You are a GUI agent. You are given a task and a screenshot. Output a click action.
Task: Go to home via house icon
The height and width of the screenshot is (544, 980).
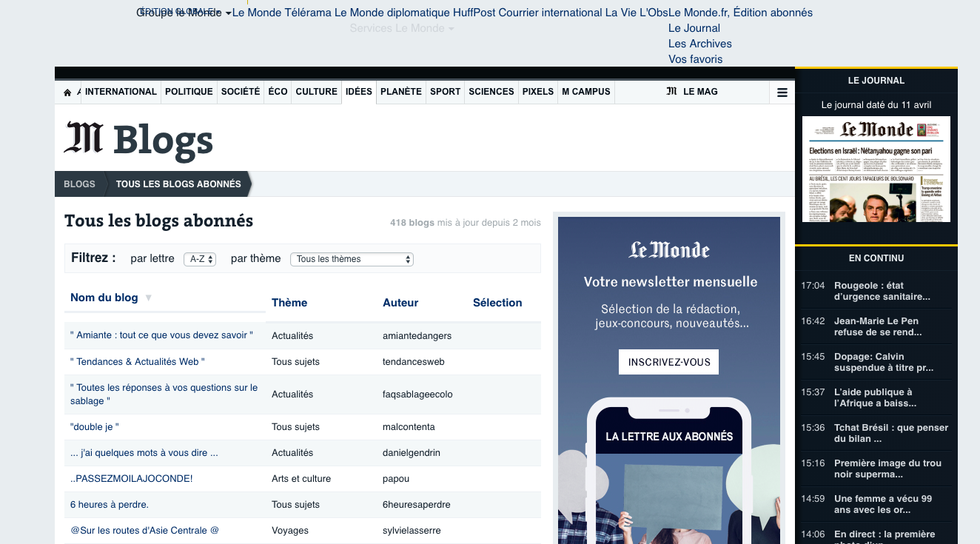click(x=67, y=93)
